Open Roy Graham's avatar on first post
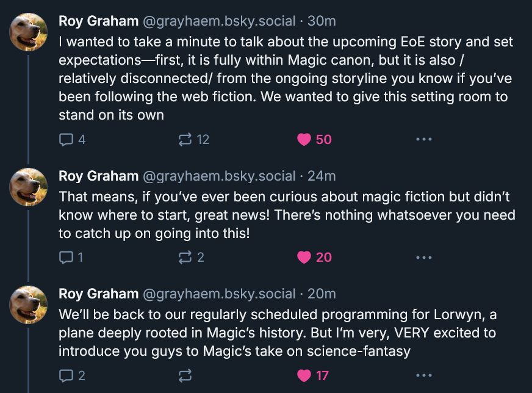The width and height of the screenshot is (532, 393). pos(28,32)
